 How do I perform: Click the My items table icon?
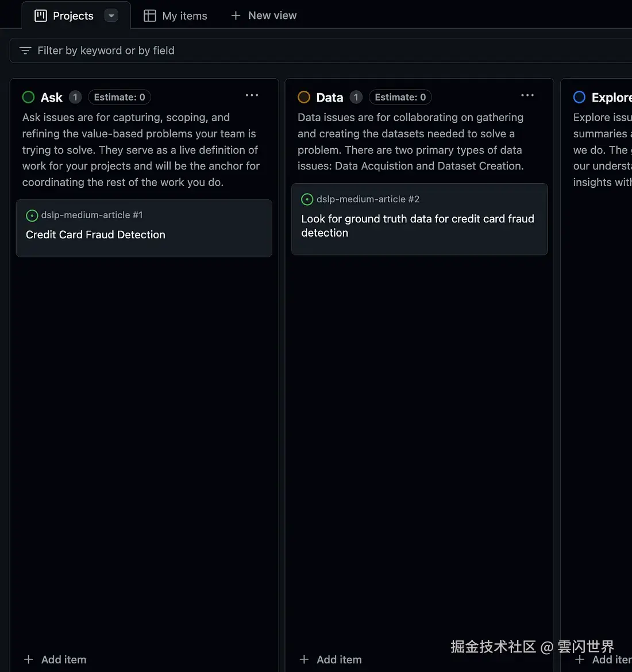point(150,16)
